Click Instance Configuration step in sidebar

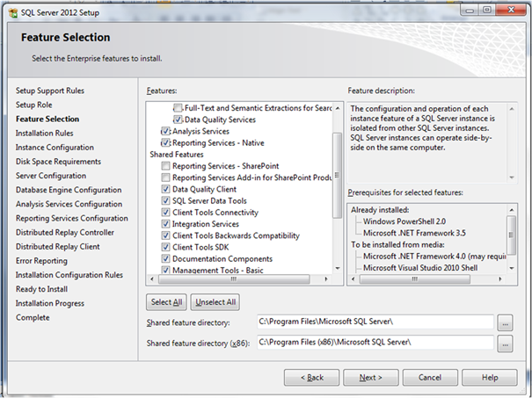point(55,148)
